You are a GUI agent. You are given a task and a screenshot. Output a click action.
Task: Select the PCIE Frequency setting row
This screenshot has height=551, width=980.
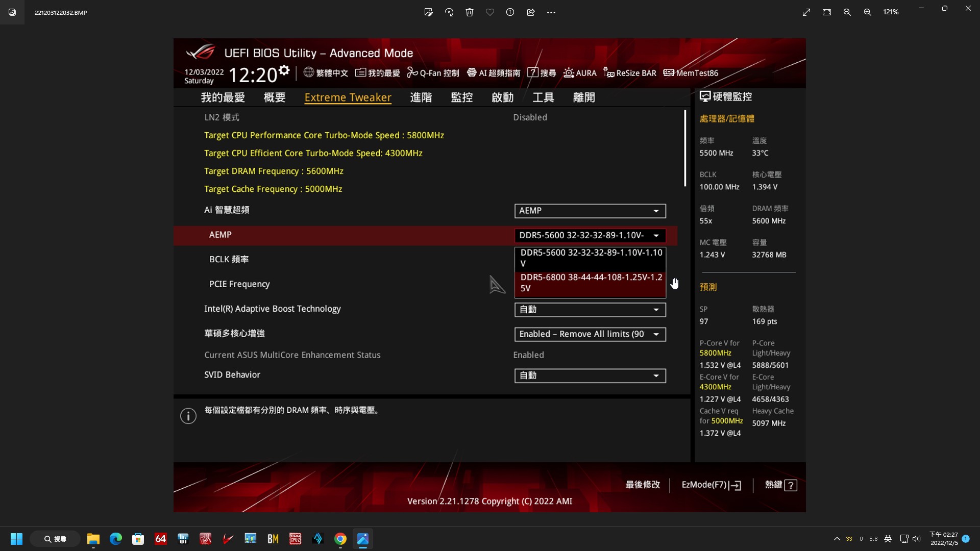point(239,284)
